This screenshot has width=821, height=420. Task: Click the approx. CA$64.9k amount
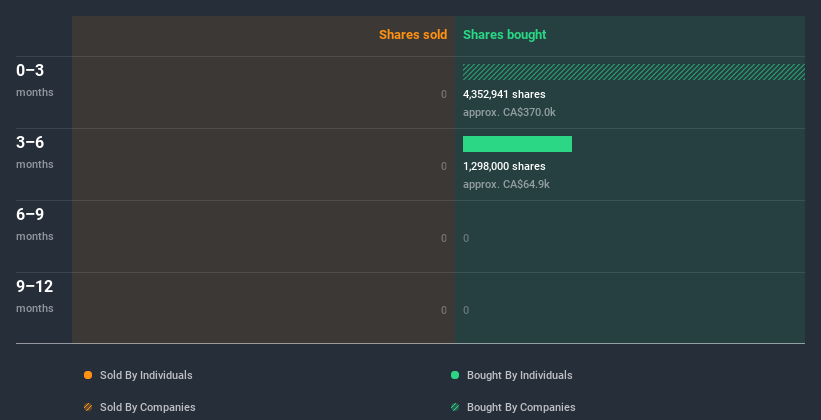coord(506,184)
